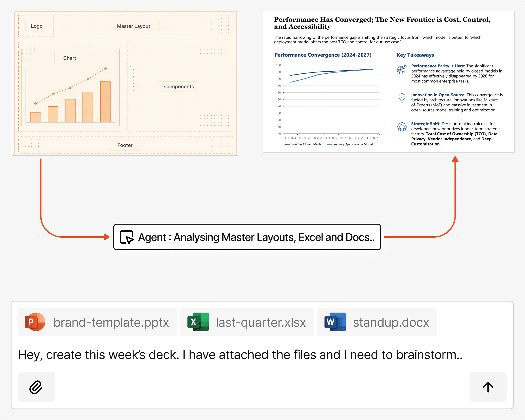Select the Chart placeholder in the master layout
This screenshot has height=420, width=525.
point(70,58)
